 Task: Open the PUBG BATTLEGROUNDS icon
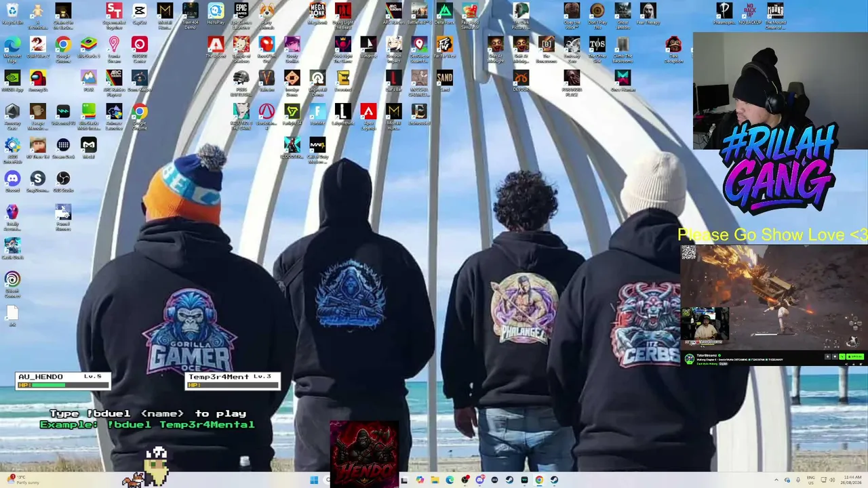[241, 84]
